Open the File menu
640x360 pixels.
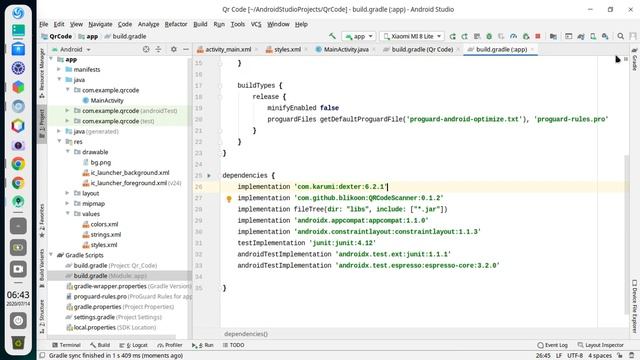[x=44, y=24]
